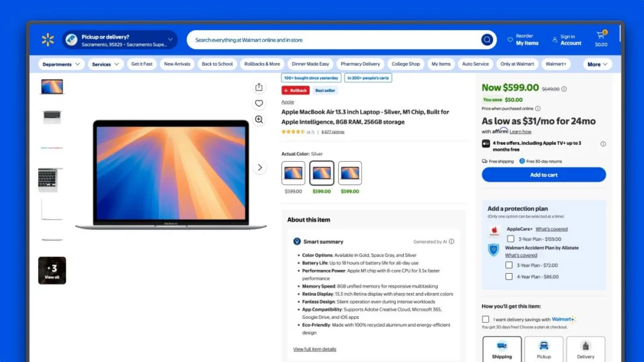The image size is (644, 362).
Task: Check Walmart 4-Year Plan $86.00
Action: [x=509, y=276]
